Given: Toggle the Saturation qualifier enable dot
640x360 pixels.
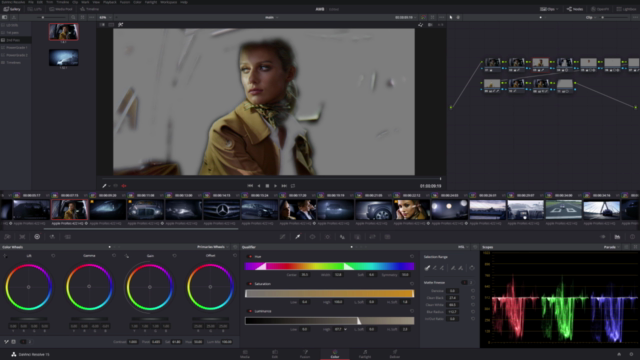Looking at the screenshot, I should pyautogui.click(x=250, y=284).
